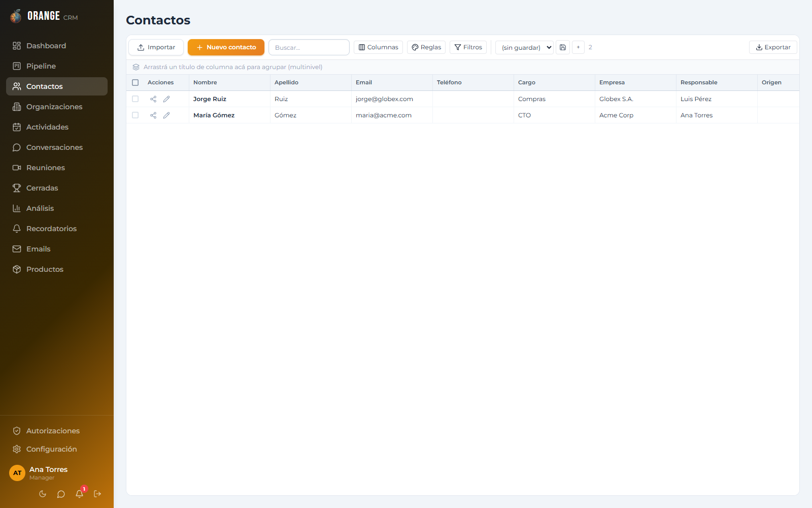Focus the Buscar search field
812x508 pixels.
pyautogui.click(x=309, y=47)
